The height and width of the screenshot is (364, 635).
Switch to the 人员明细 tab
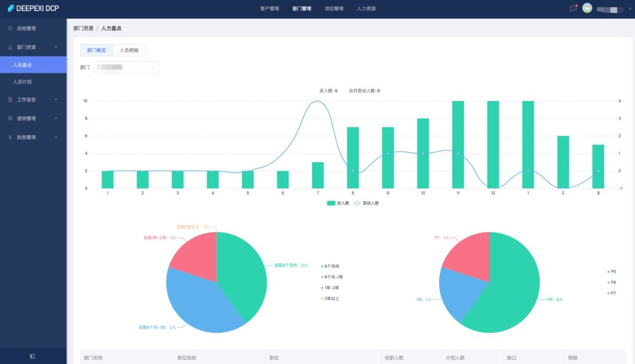(129, 50)
